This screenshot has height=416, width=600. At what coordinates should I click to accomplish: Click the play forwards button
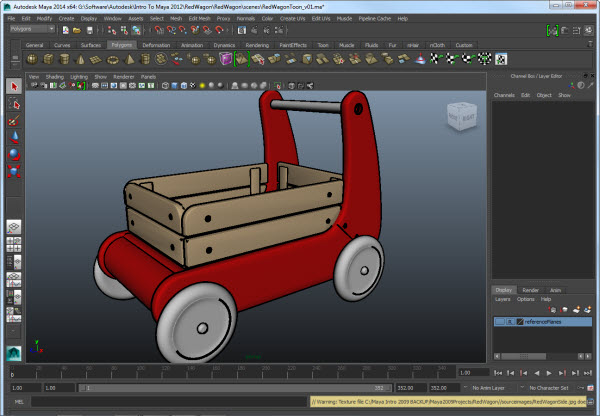click(x=549, y=373)
